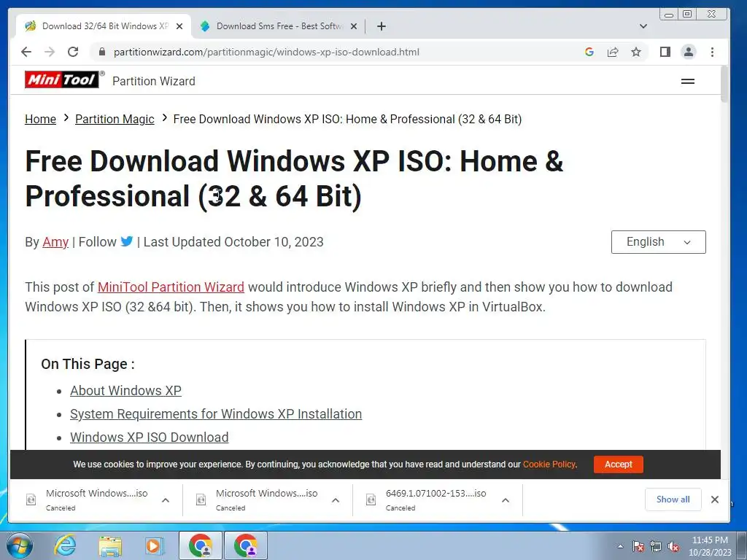Open the browser side panel
This screenshot has height=560, width=747.
(665, 52)
